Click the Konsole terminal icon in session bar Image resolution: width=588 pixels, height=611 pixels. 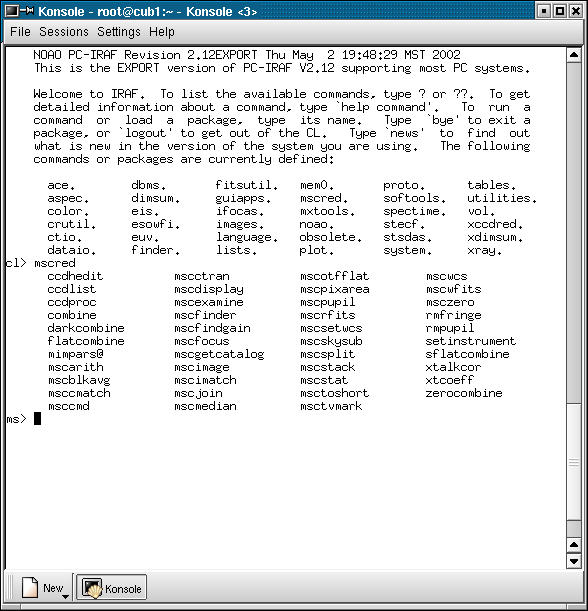(92, 588)
